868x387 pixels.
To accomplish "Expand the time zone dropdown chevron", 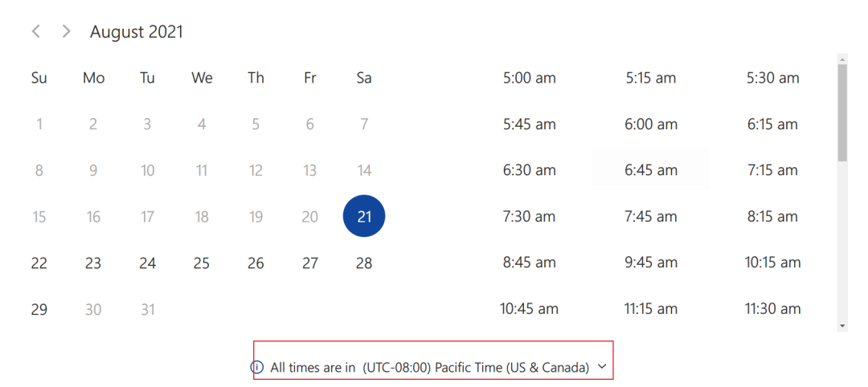I will point(603,367).
